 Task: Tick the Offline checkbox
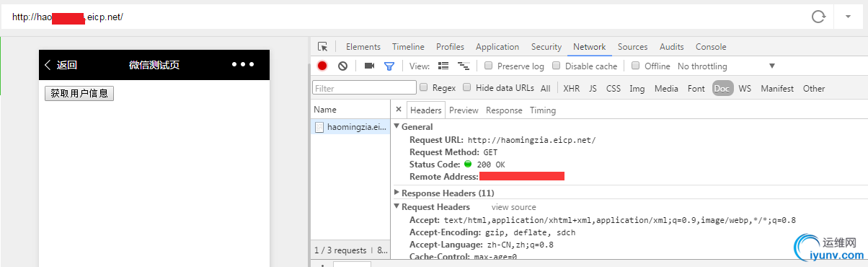pos(635,66)
